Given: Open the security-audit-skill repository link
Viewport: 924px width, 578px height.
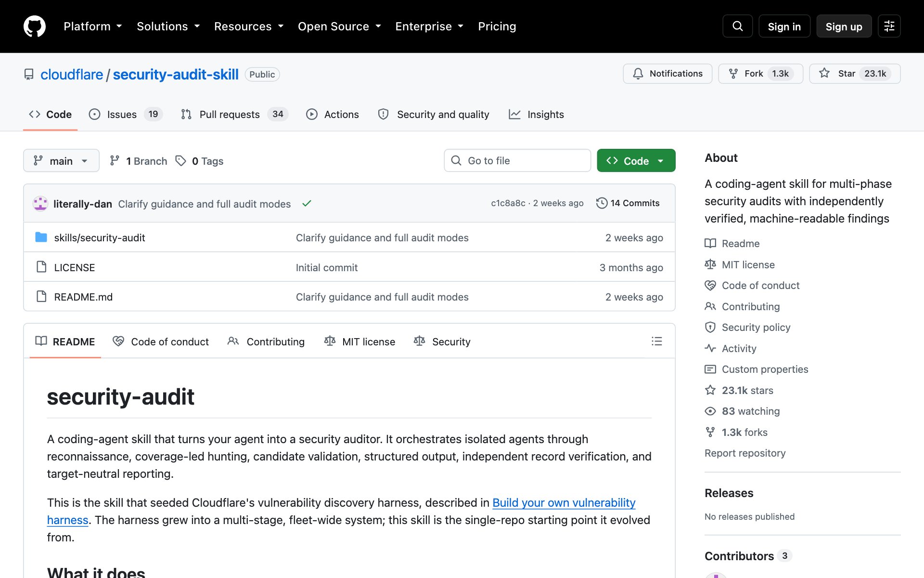Looking at the screenshot, I should (176, 74).
